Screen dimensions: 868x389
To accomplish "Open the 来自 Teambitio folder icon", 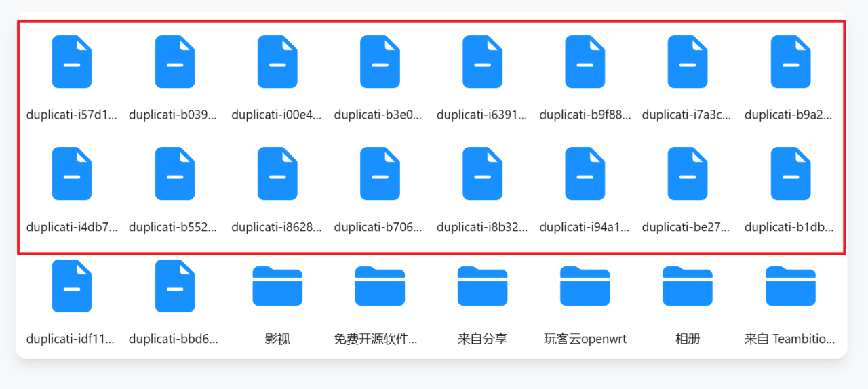I will pyautogui.click(x=791, y=286).
